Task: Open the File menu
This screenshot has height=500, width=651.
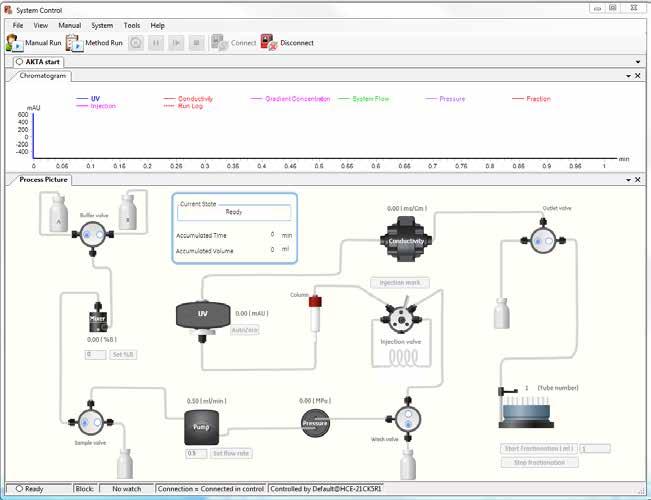Action: (x=18, y=25)
